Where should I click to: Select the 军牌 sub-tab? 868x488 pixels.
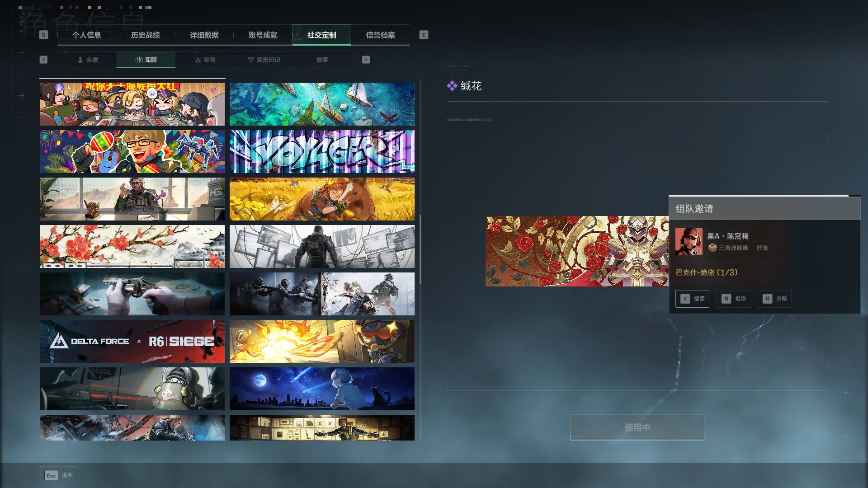[x=146, y=60]
